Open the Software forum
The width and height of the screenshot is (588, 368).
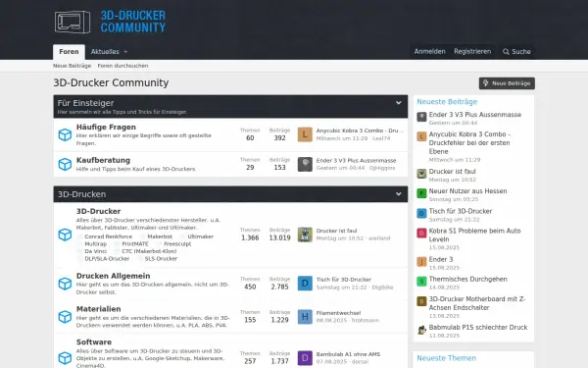click(94, 342)
